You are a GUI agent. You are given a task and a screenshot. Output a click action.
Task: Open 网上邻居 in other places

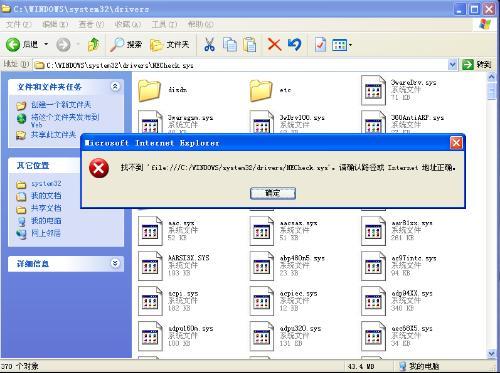pyautogui.click(x=46, y=233)
